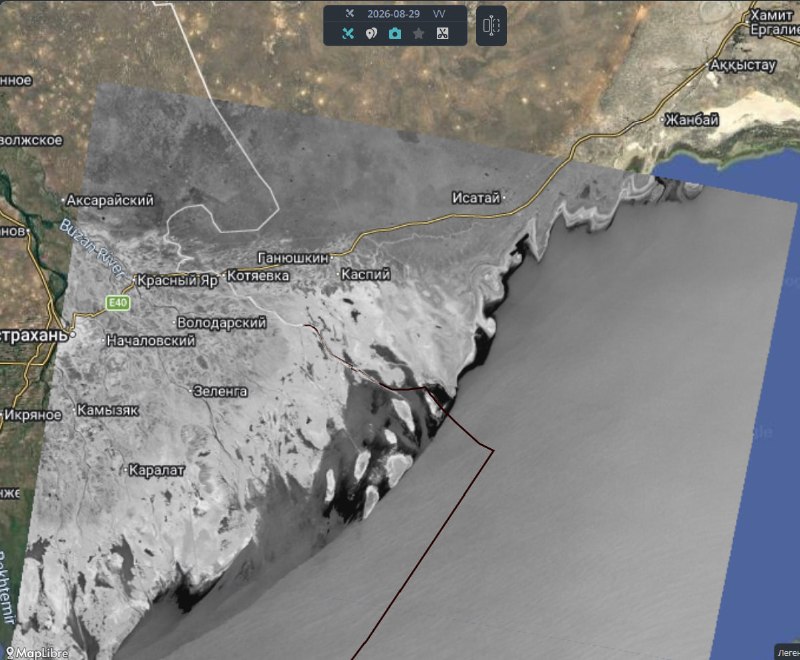Click the Аккыстау town label

743,65
